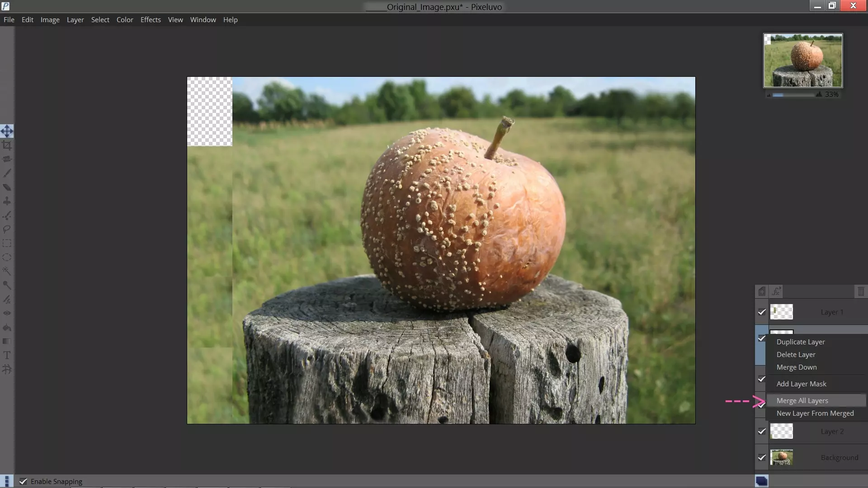Viewport: 868px width, 488px height.
Task: Click Duplicate Layer in context menu
Action: tap(800, 342)
